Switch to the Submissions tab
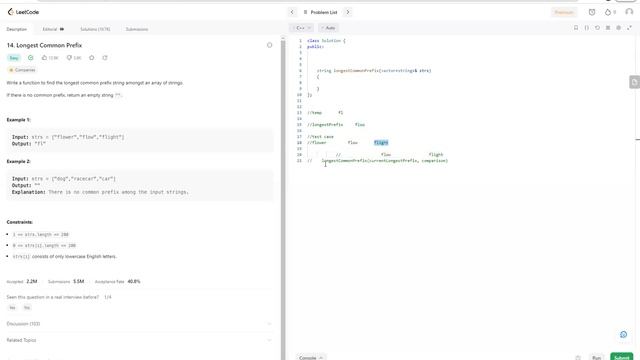This screenshot has height=360, width=640. (x=137, y=29)
